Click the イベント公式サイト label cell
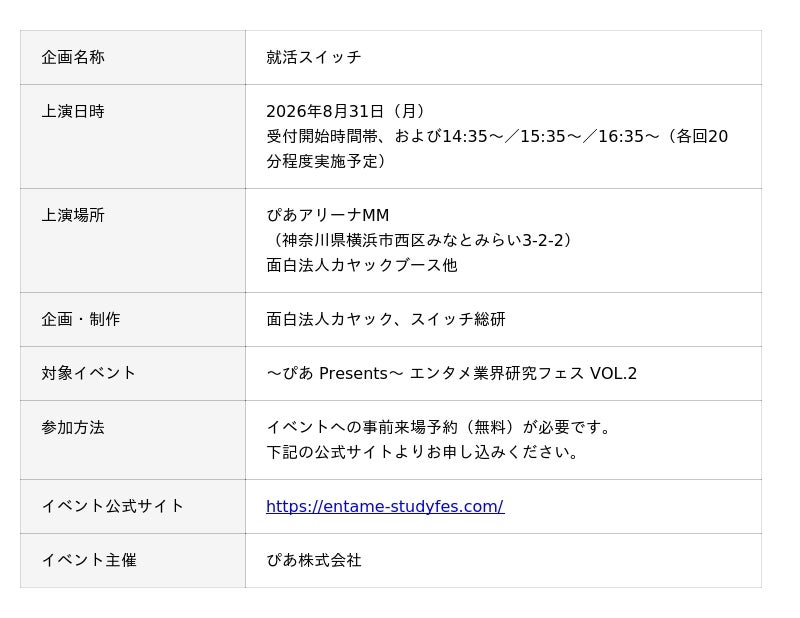This screenshot has width=800, height=618. pyautogui.click(x=133, y=507)
